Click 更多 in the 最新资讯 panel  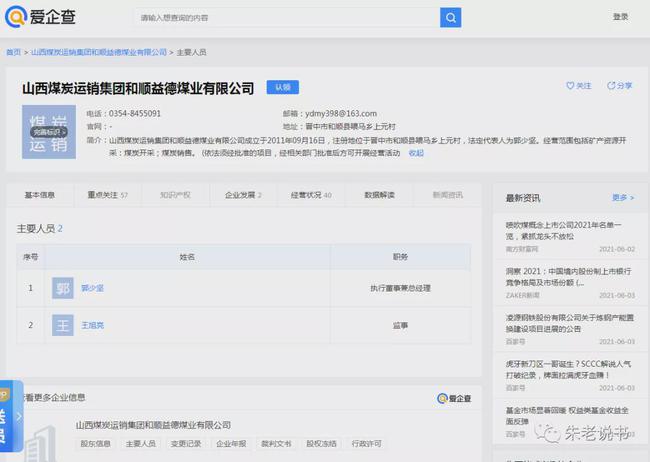[x=623, y=198]
